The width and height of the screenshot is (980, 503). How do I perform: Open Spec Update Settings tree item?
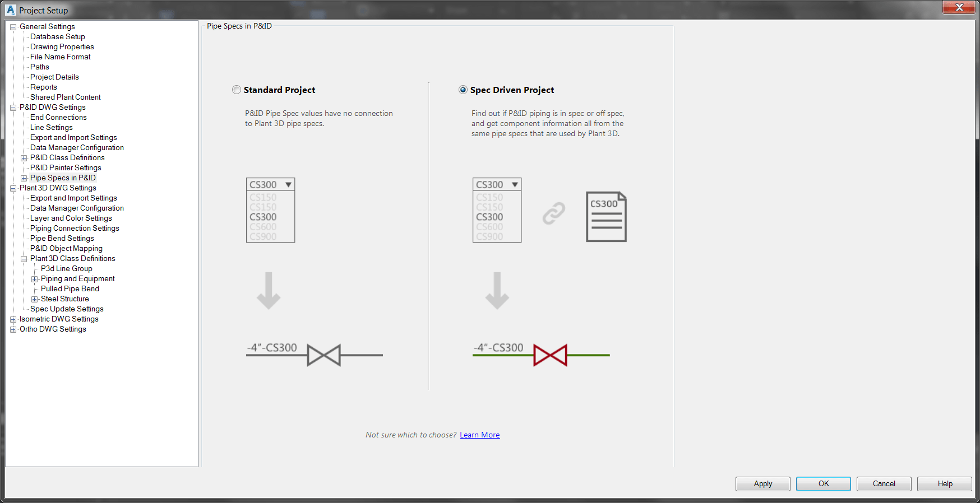[67, 309]
